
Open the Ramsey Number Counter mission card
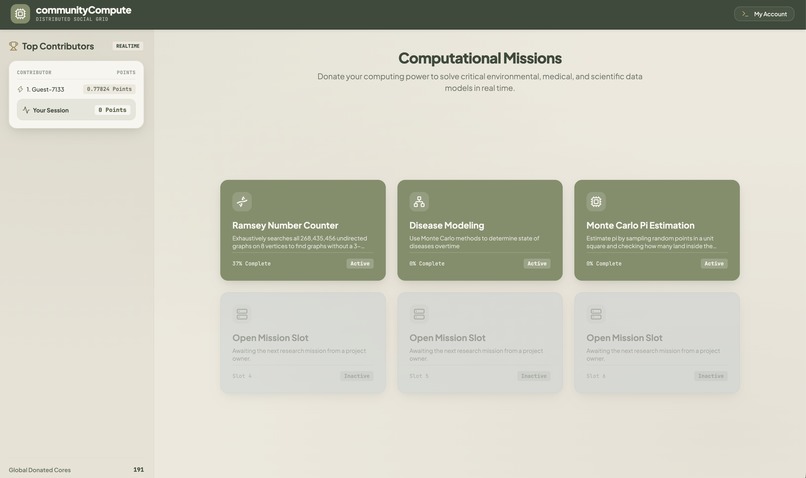[303, 230]
